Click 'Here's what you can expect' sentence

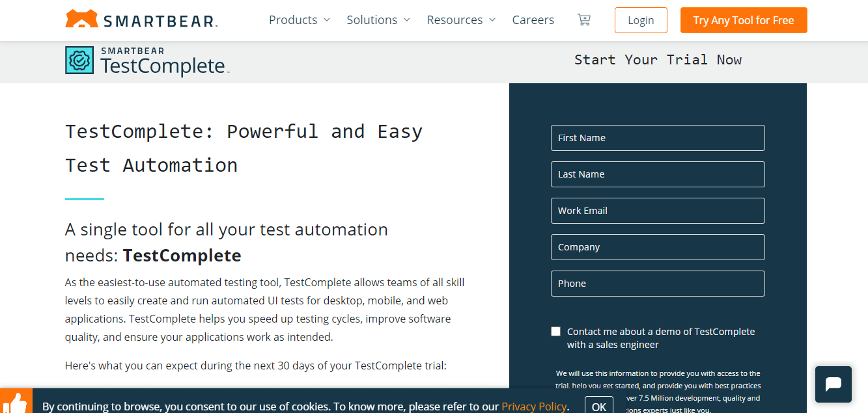[256, 366]
